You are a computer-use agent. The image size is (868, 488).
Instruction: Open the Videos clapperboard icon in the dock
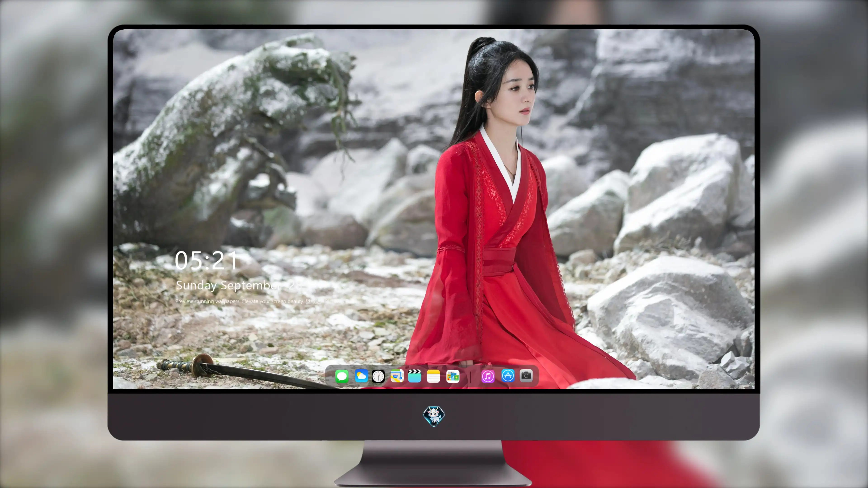[x=415, y=376]
